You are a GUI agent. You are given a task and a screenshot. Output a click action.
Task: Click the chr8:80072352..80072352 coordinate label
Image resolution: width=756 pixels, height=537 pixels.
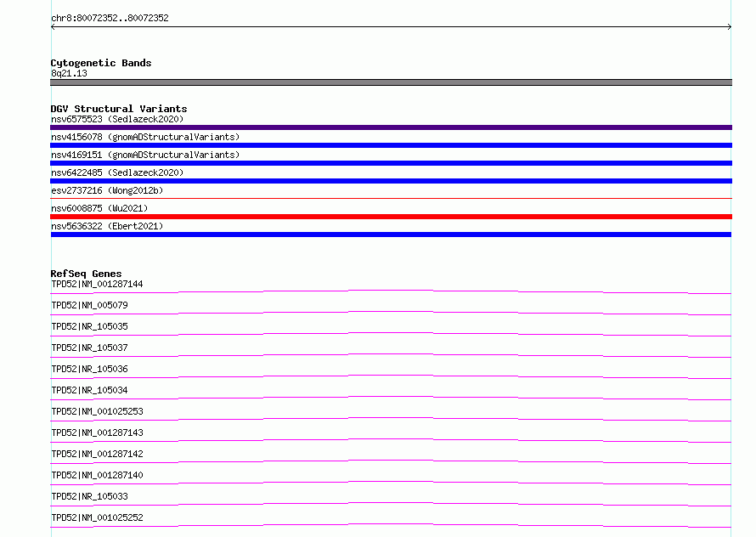click(x=110, y=18)
